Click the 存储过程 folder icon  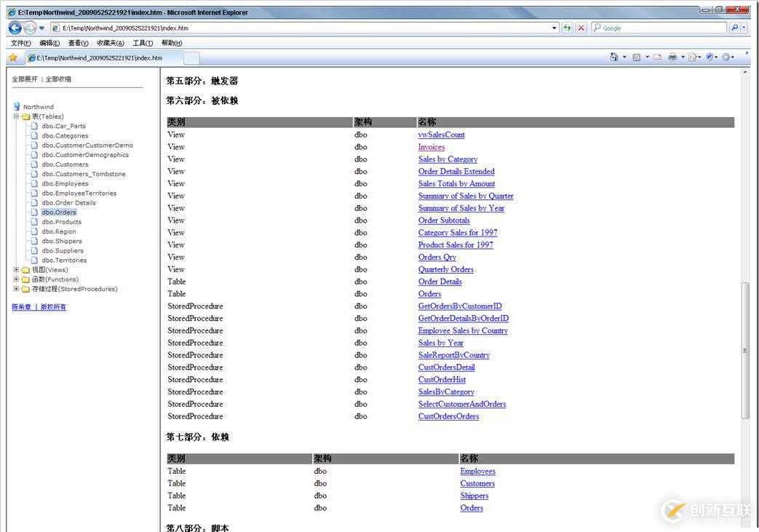(25, 289)
